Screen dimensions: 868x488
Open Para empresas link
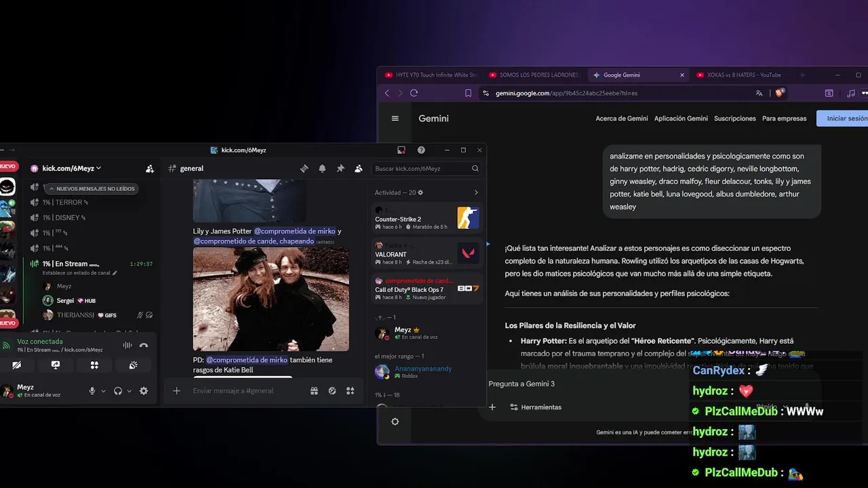click(784, 118)
